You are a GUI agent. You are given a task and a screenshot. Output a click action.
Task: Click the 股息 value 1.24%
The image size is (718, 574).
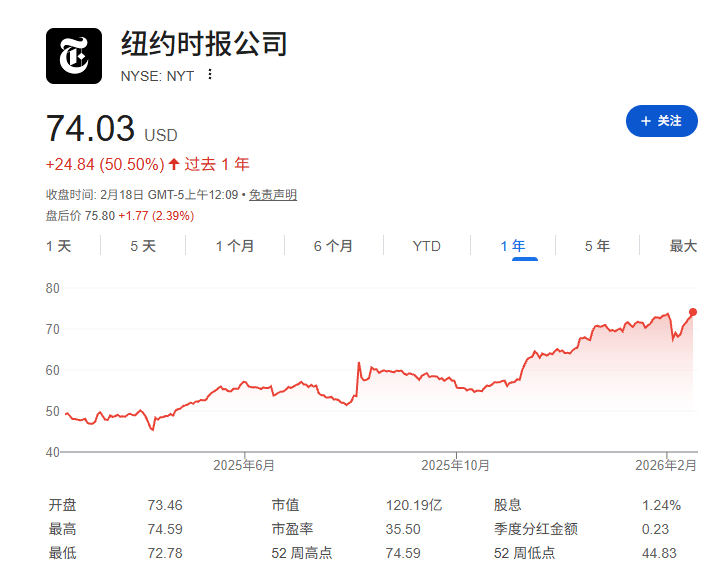pyautogui.click(x=661, y=505)
